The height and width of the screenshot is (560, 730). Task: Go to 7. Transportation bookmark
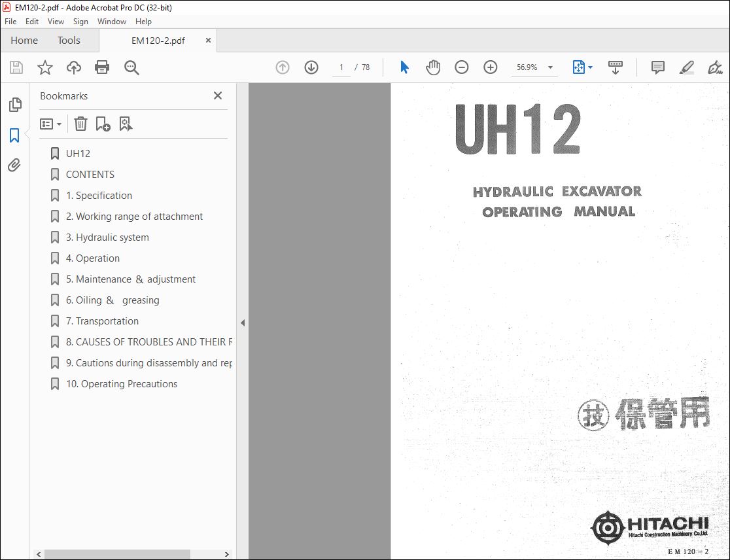pos(103,321)
